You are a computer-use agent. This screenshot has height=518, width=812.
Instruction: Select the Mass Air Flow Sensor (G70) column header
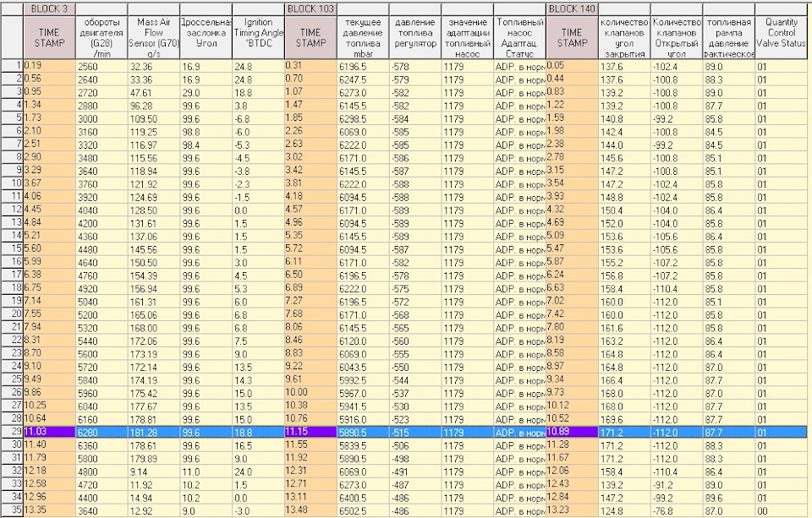(153, 37)
